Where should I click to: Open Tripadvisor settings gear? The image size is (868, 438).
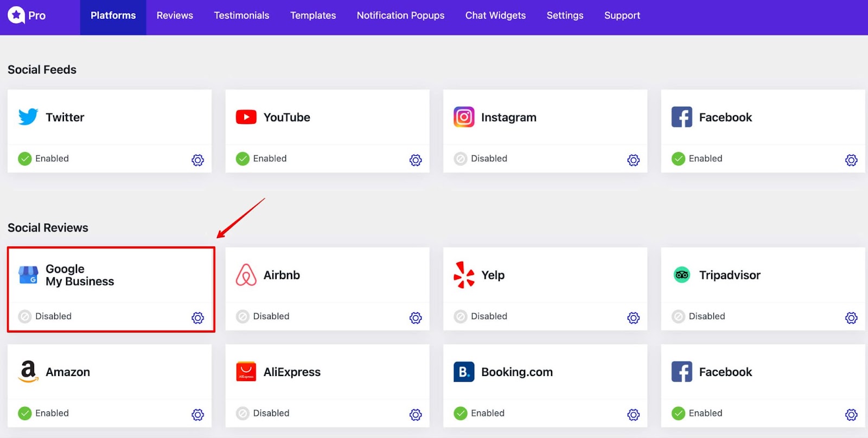[x=852, y=318]
